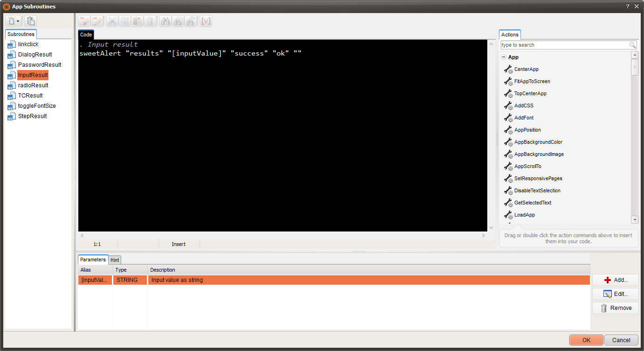The width and height of the screenshot is (644, 351).
Task: Click the cut scissors icon
Action: coord(112,21)
